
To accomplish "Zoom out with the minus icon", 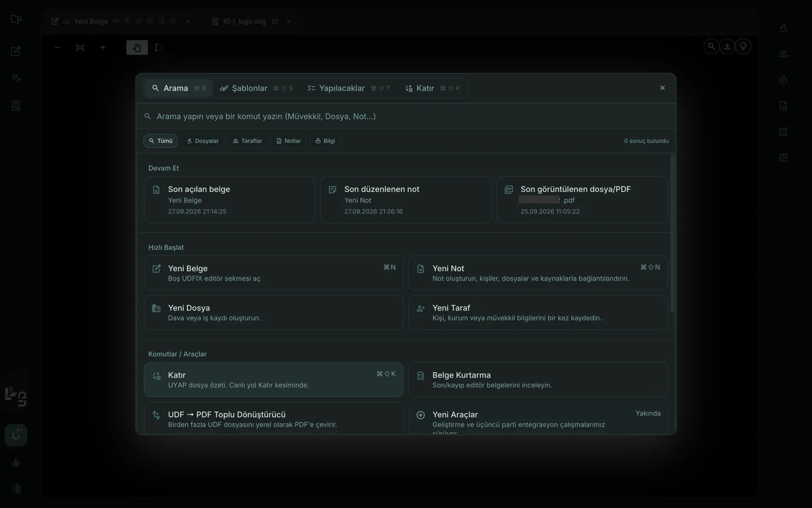I will point(57,47).
